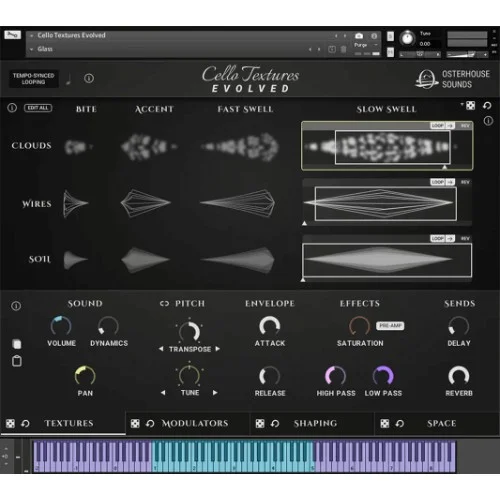Click the Slow Swell column header
The image size is (500, 500).
(387, 109)
